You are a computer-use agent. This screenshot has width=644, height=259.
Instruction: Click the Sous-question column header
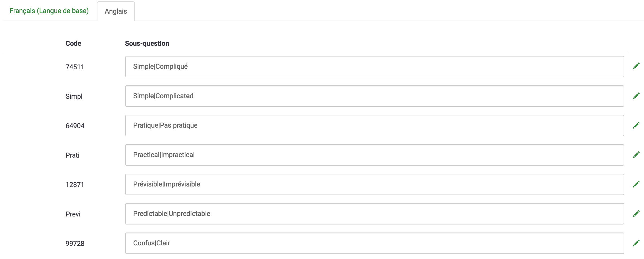147,44
